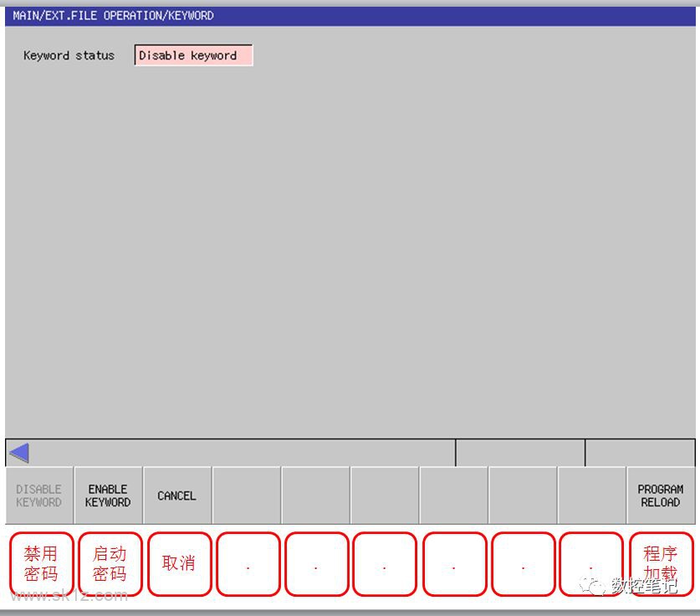Click the blue back arrow icon

19,453
